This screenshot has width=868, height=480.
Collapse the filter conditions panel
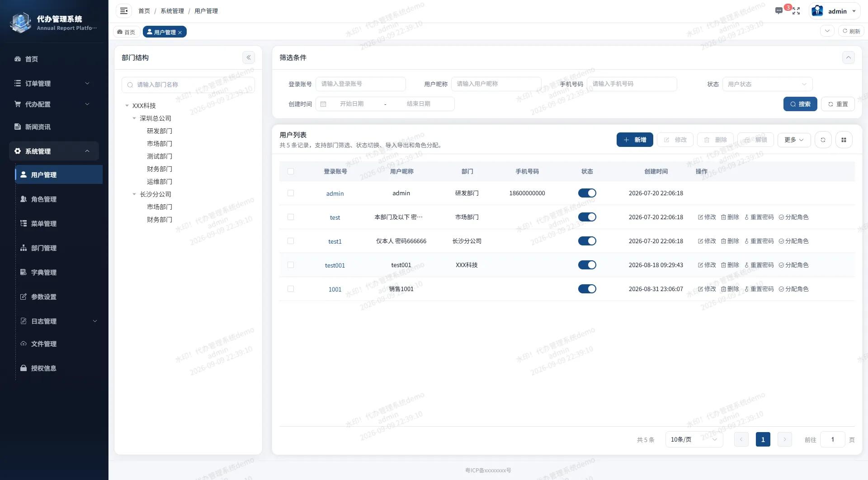tap(849, 57)
